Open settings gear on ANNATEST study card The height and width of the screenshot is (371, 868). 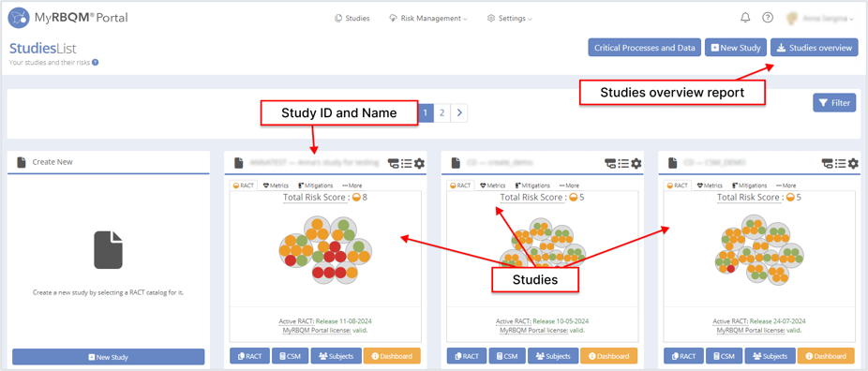[x=420, y=163]
